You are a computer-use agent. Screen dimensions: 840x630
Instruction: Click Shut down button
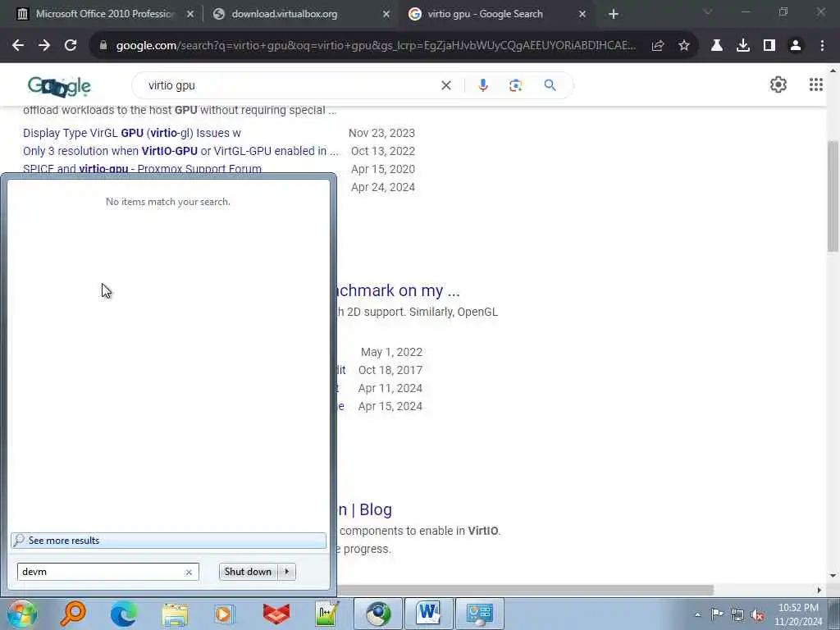pos(248,572)
